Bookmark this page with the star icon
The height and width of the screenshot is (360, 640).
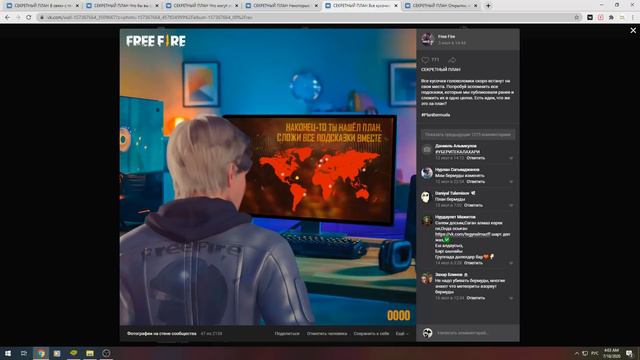point(576,17)
